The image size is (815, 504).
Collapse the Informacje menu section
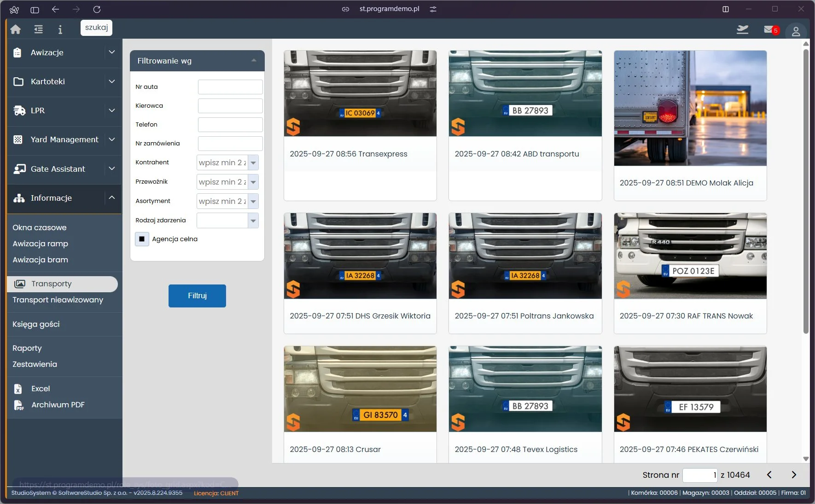(x=112, y=197)
